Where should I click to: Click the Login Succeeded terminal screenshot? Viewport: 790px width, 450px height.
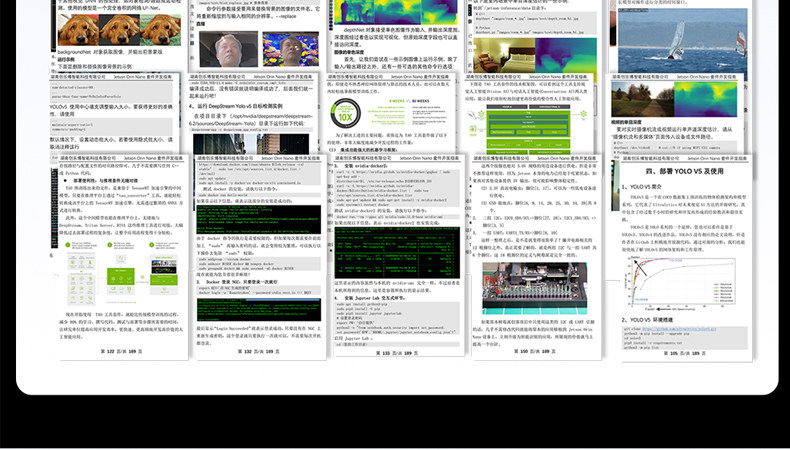[x=258, y=310]
